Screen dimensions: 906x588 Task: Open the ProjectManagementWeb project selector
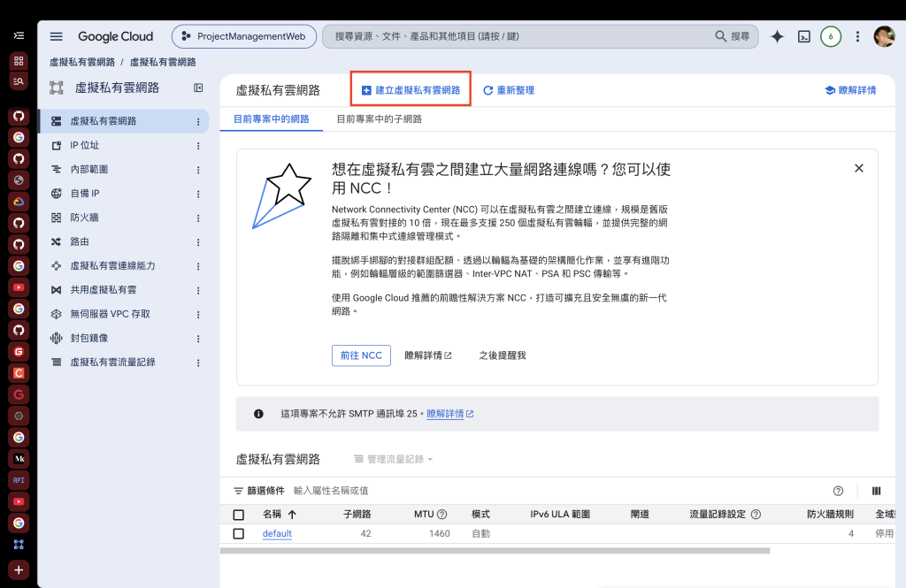[244, 36]
